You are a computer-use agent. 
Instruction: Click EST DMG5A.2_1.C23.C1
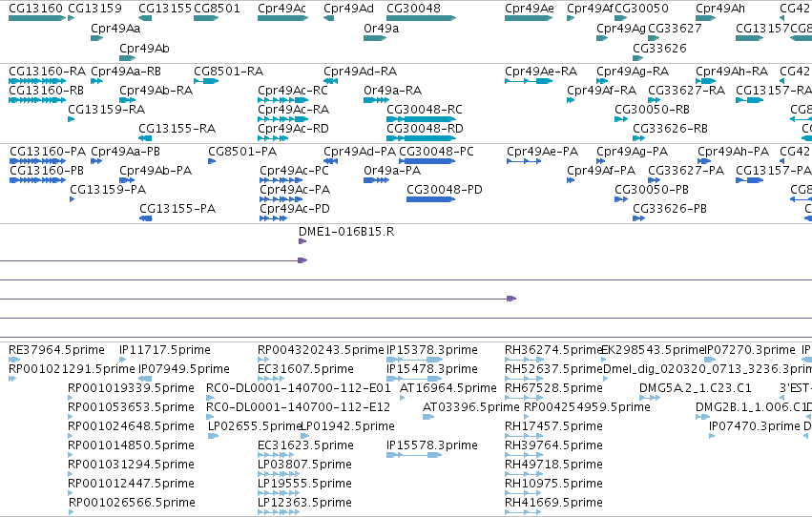695,388
